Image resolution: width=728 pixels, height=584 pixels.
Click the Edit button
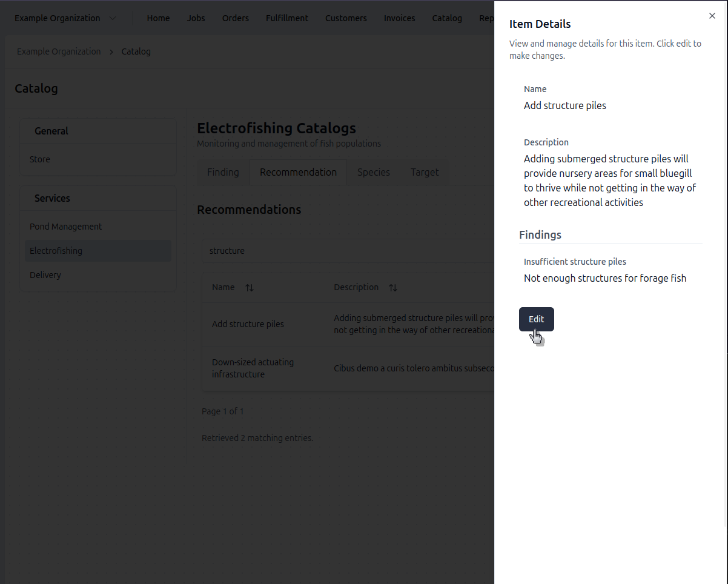click(x=536, y=319)
